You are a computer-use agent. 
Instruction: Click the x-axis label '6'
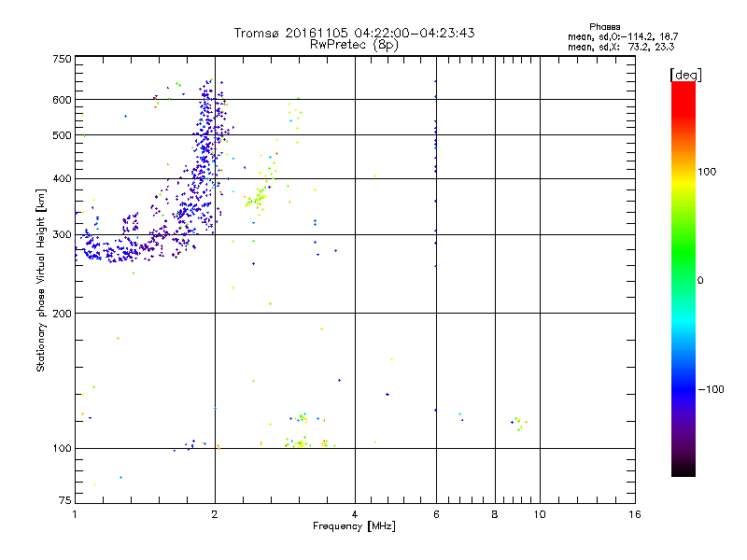[x=436, y=514]
